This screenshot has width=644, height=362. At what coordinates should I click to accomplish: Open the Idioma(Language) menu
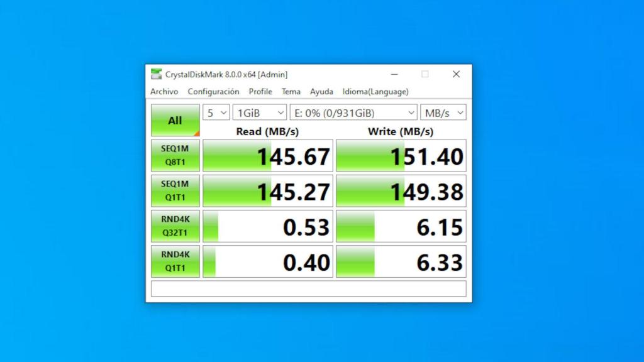click(x=375, y=92)
